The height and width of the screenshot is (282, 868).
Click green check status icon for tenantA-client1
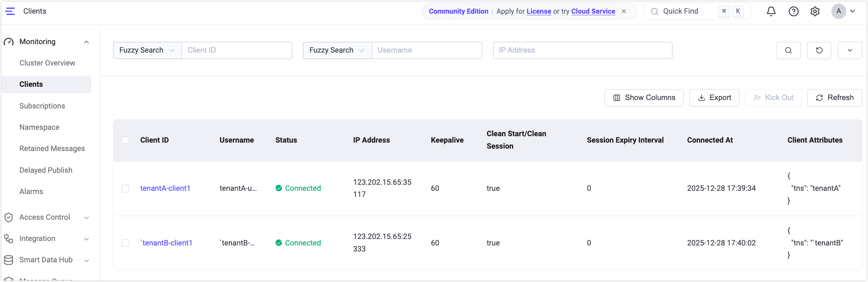point(278,188)
